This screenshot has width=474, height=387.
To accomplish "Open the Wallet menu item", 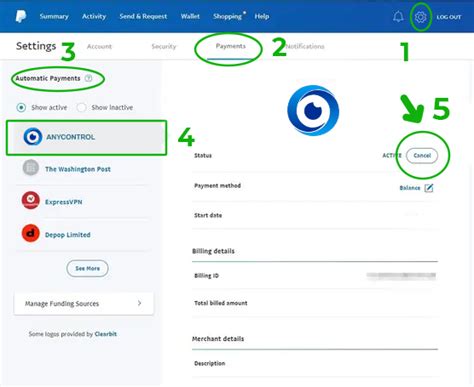I will coord(190,16).
